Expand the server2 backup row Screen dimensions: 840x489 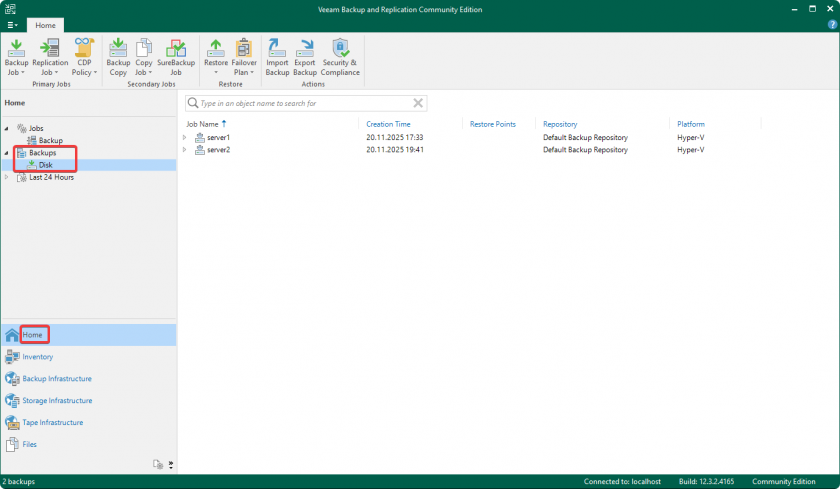click(185, 150)
